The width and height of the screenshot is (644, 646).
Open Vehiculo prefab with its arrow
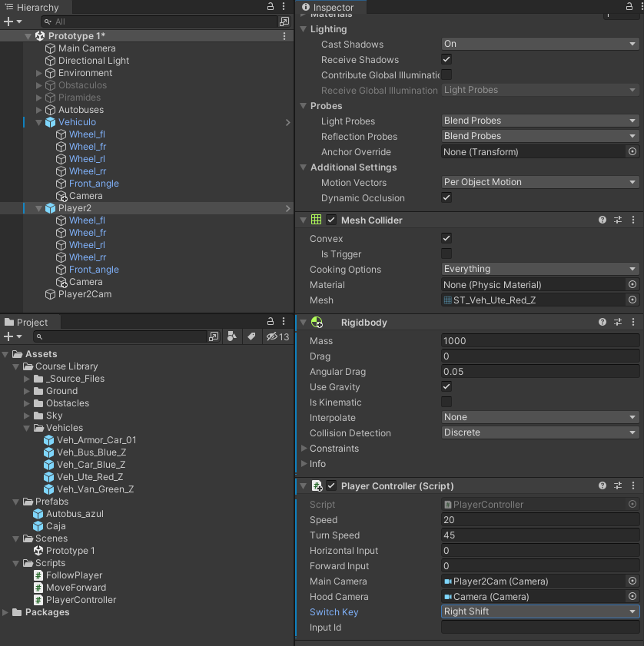tap(287, 122)
